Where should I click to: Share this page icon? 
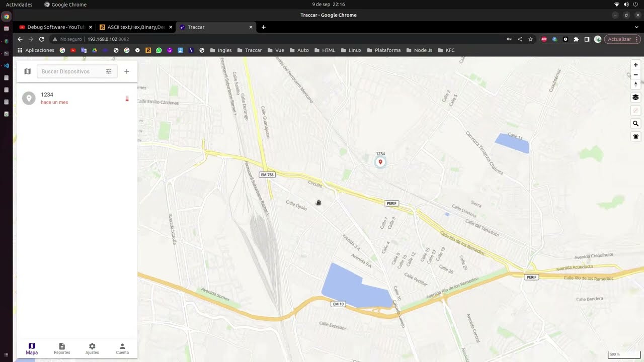(x=520, y=39)
